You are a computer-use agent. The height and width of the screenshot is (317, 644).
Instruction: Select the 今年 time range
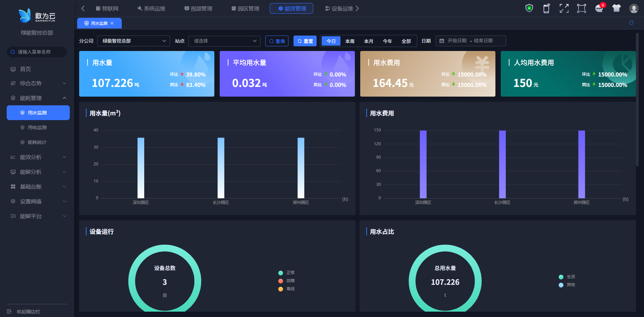[387, 41]
